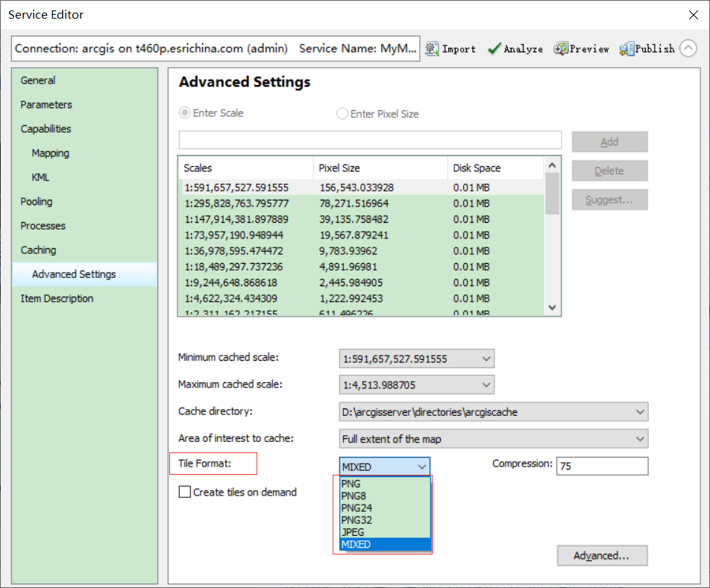Click the Delete scale button

coord(609,171)
